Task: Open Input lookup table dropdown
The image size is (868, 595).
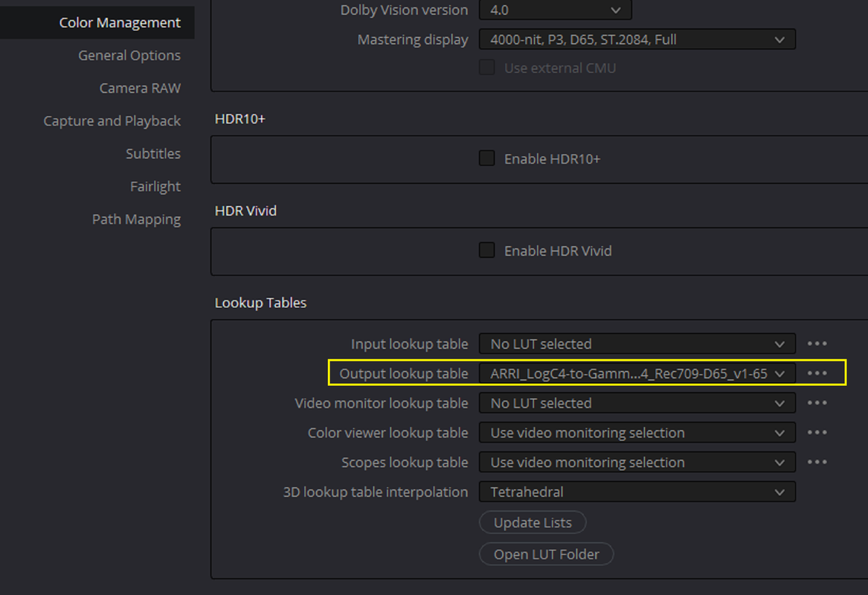Action: point(637,344)
